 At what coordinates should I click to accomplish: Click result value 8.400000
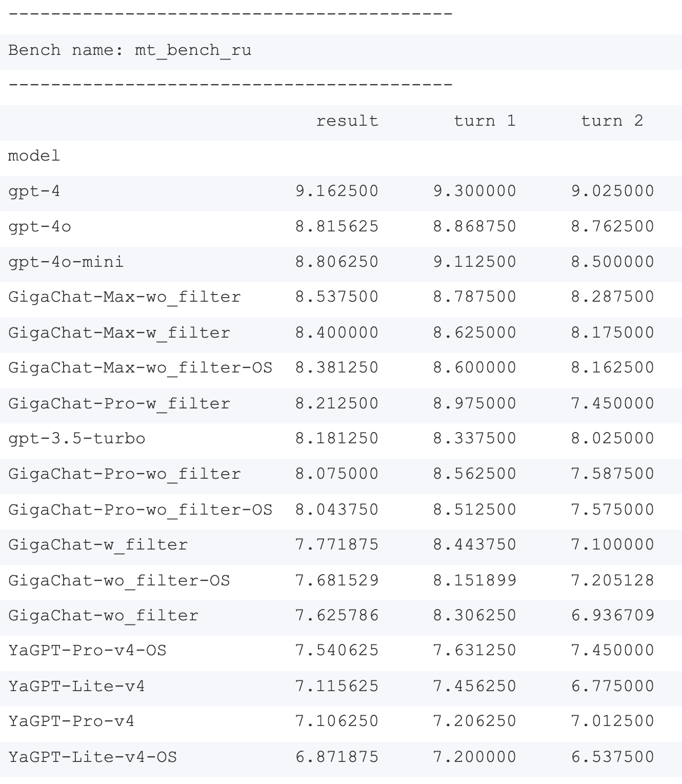(x=337, y=333)
